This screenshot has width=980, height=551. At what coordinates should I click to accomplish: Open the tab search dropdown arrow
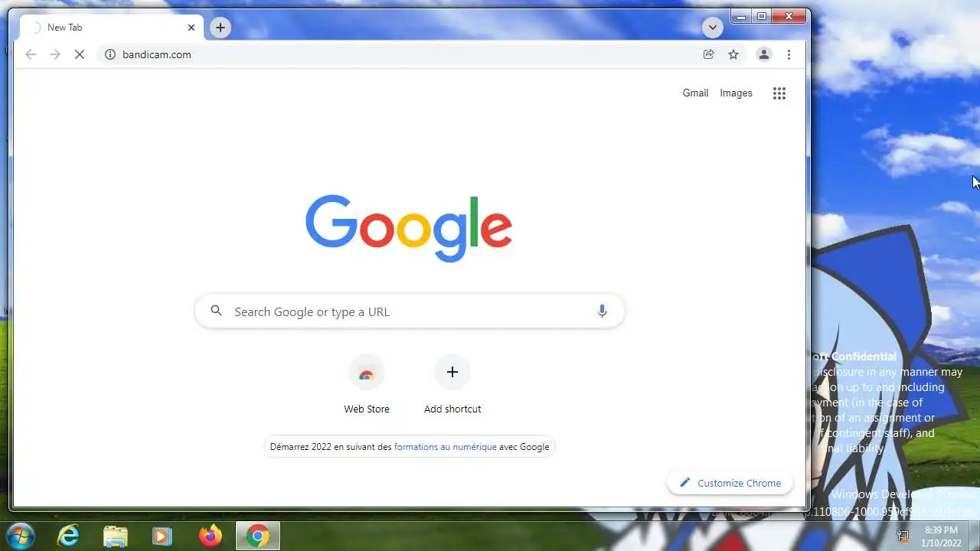tap(712, 28)
